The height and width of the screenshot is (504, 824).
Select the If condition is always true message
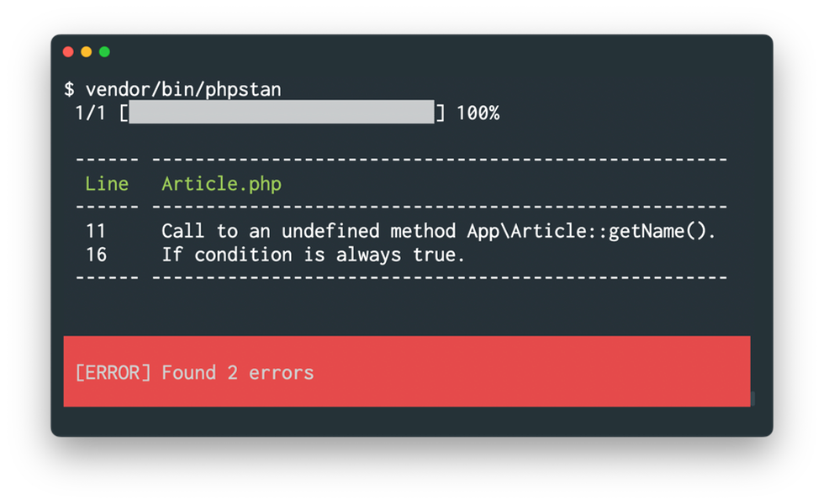point(313,255)
